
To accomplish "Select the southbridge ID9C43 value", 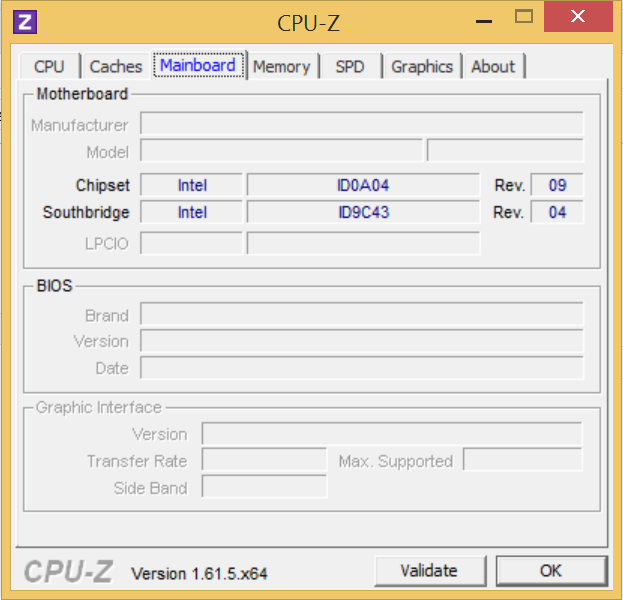I will coord(363,212).
